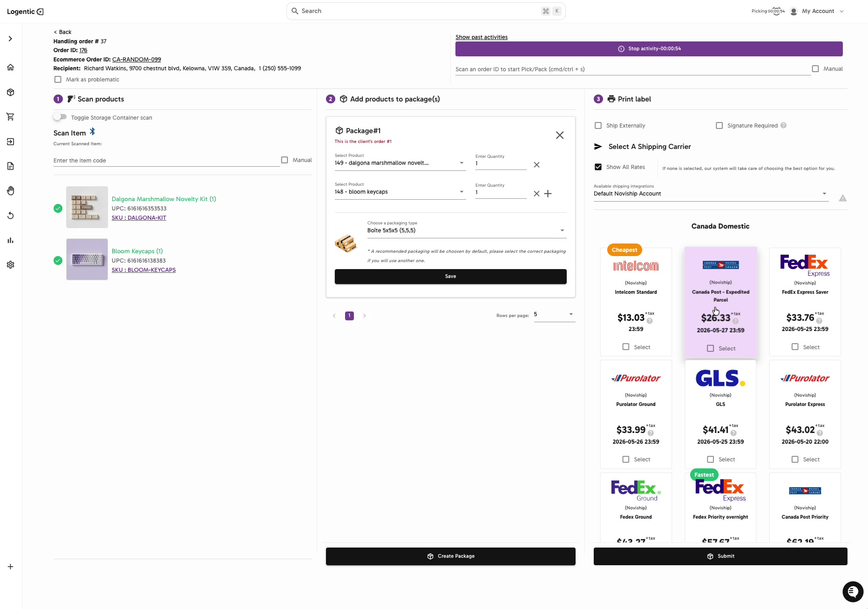Click the user avatar icon
This screenshot has width=868, height=609.
pyautogui.click(x=793, y=11)
